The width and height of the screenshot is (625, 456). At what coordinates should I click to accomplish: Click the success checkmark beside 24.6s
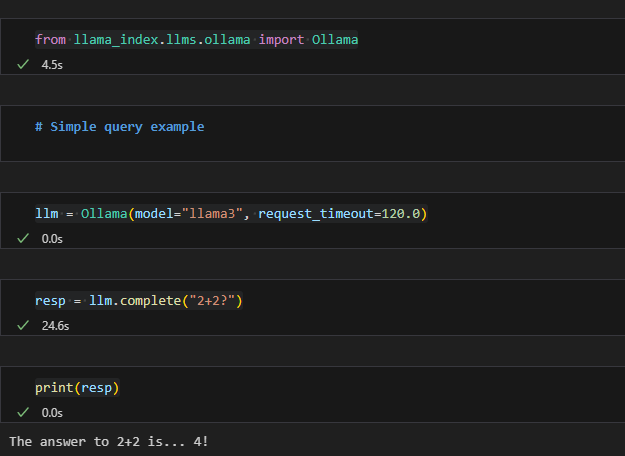pos(23,325)
